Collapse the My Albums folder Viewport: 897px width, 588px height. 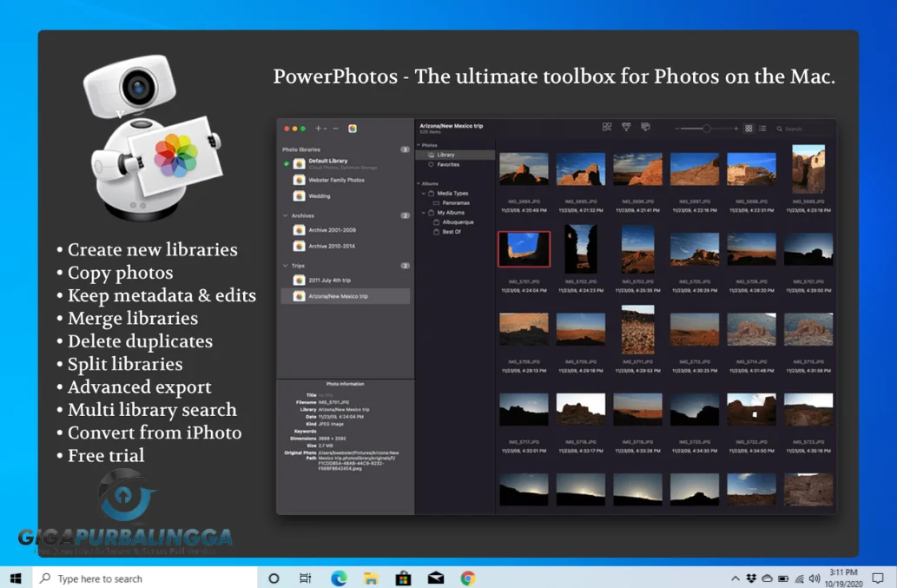click(x=424, y=213)
